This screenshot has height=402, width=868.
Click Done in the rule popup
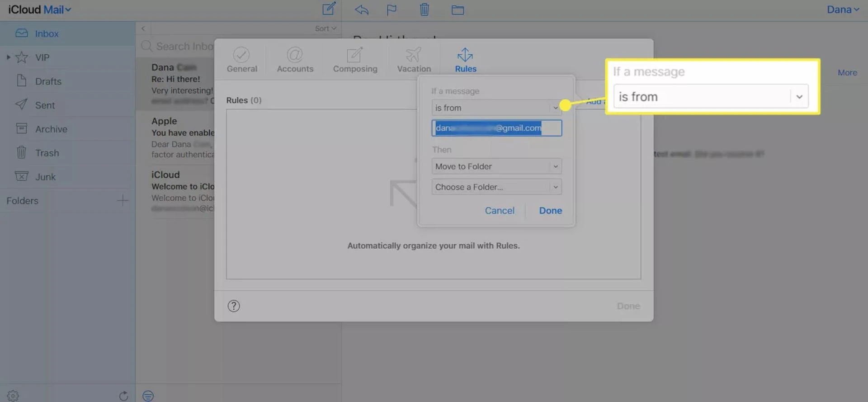[550, 210]
